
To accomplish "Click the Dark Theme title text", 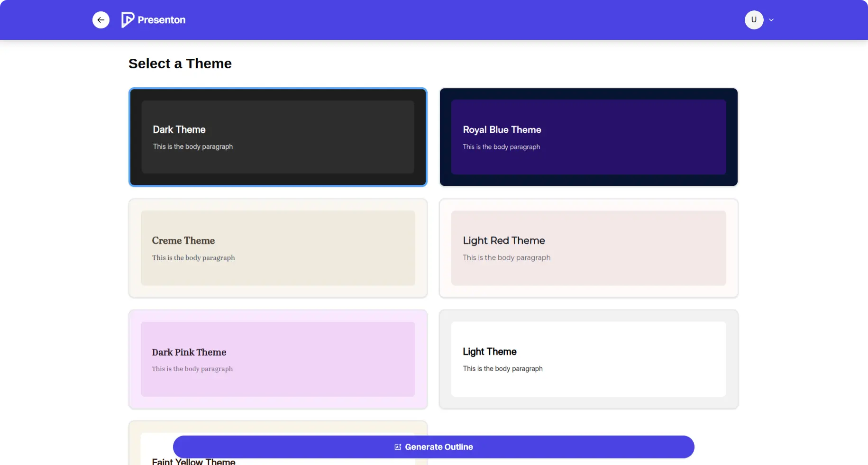I will (179, 129).
